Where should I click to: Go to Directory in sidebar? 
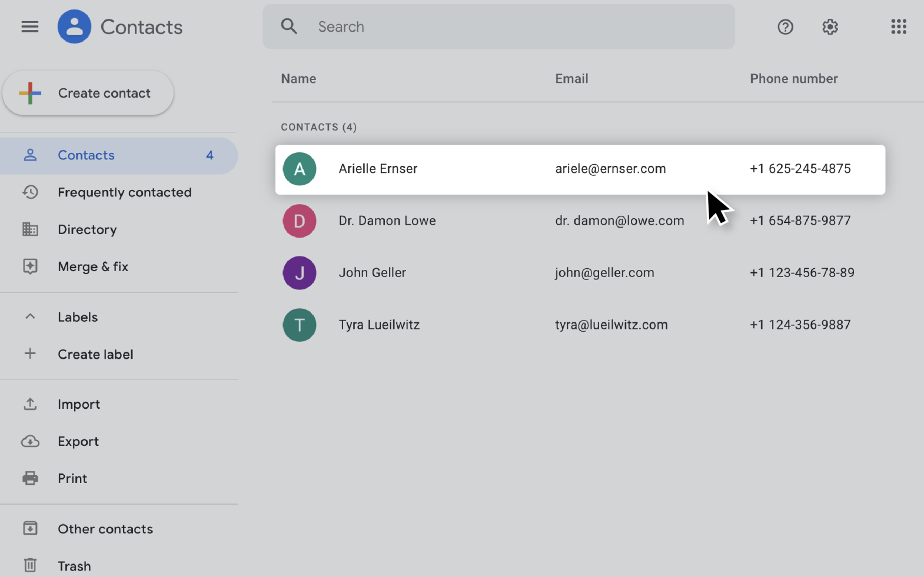pos(87,229)
